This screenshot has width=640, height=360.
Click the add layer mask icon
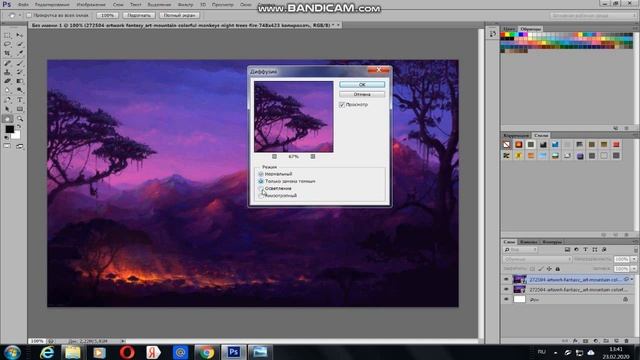click(x=585, y=341)
